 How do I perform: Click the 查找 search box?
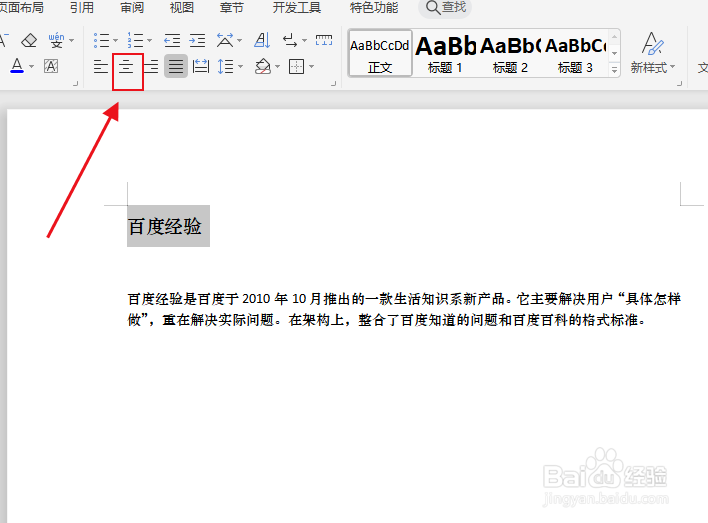[445, 8]
